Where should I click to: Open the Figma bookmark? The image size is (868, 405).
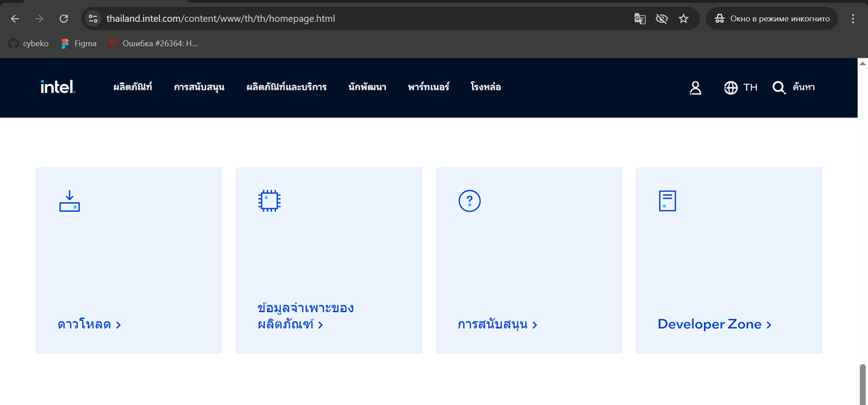coord(79,43)
